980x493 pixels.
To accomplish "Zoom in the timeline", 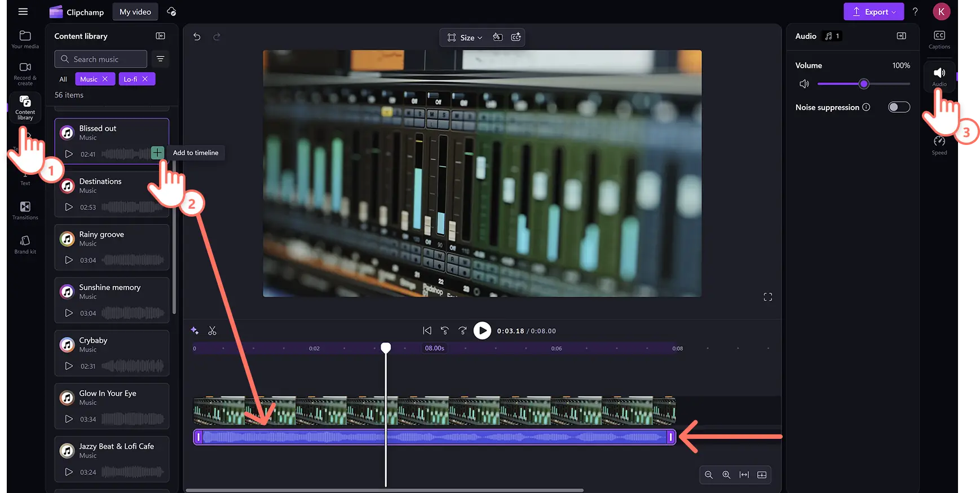I will click(726, 475).
